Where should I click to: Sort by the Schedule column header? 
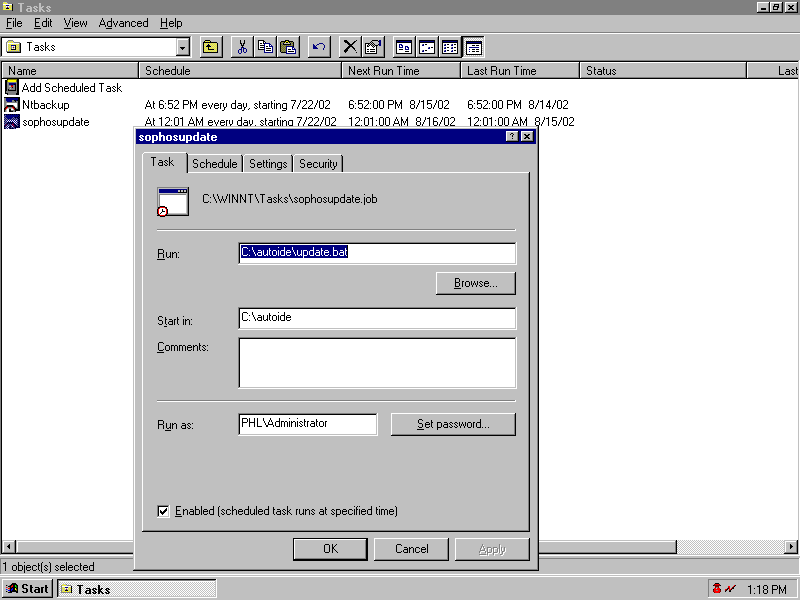[x=240, y=70]
